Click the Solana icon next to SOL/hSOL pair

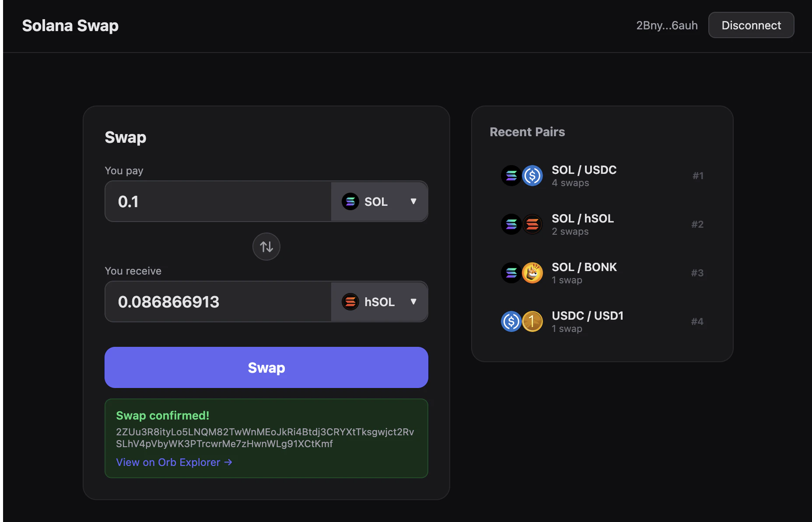pos(511,224)
